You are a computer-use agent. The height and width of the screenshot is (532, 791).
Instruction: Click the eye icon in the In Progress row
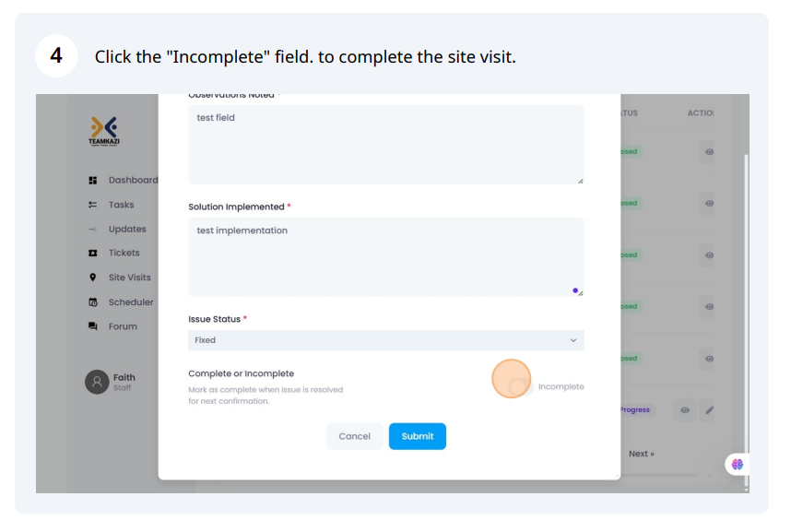[685, 410]
